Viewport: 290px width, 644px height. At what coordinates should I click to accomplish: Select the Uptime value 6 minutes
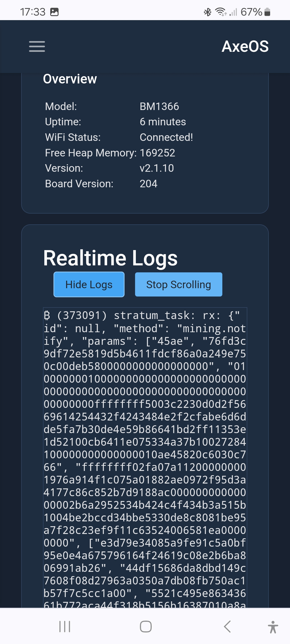tap(163, 122)
